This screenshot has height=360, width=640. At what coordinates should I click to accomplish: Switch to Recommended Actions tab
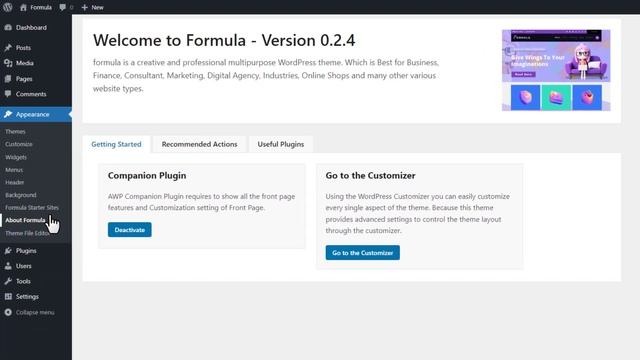coord(199,144)
